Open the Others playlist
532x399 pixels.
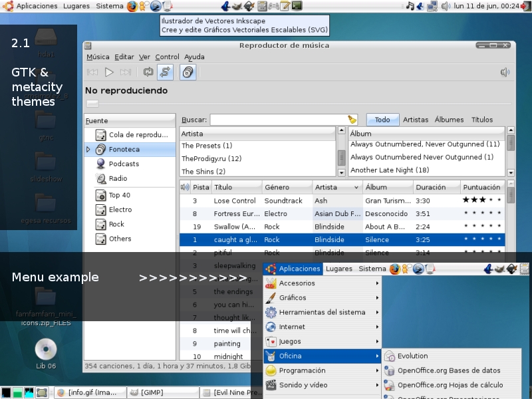(x=130, y=239)
